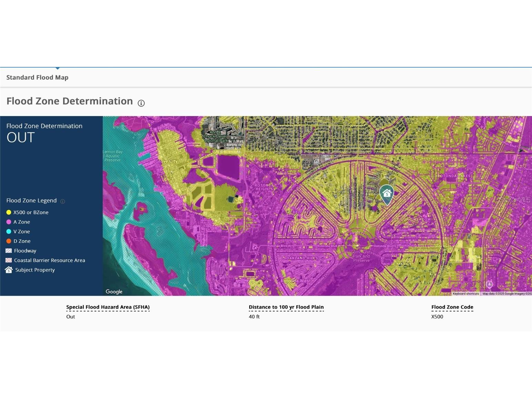Click the orange D Zone legend dot

coord(9,241)
